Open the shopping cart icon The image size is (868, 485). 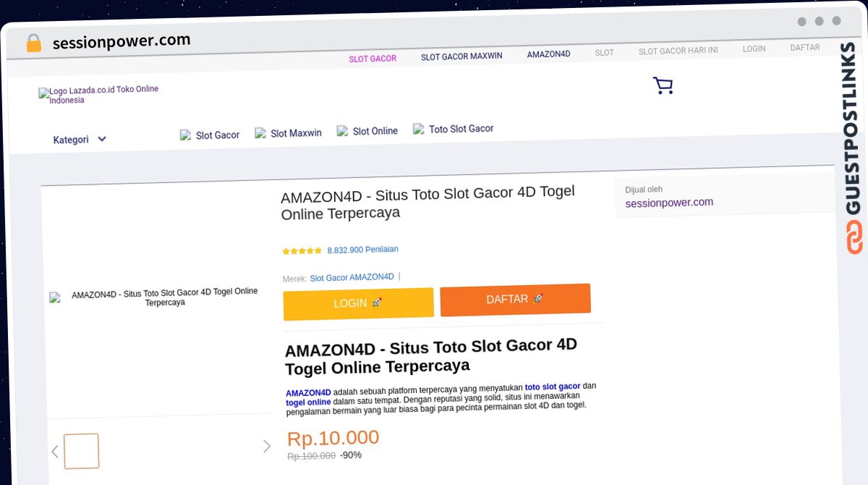click(663, 86)
